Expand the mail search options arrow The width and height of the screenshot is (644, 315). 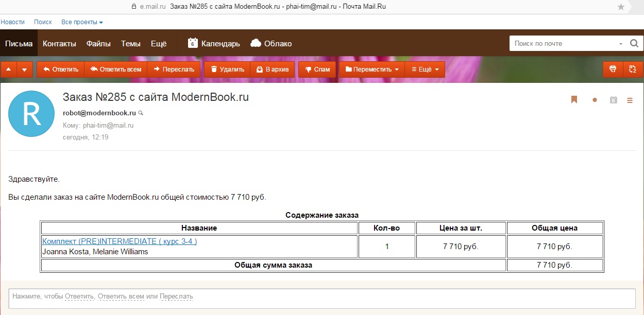click(x=621, y=44)
